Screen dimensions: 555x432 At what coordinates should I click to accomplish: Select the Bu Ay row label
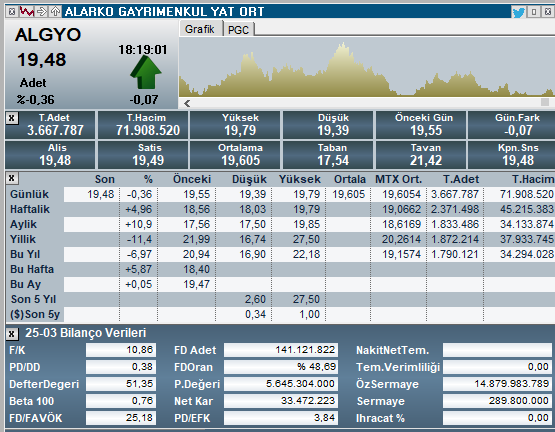click(x=25, y=284)
